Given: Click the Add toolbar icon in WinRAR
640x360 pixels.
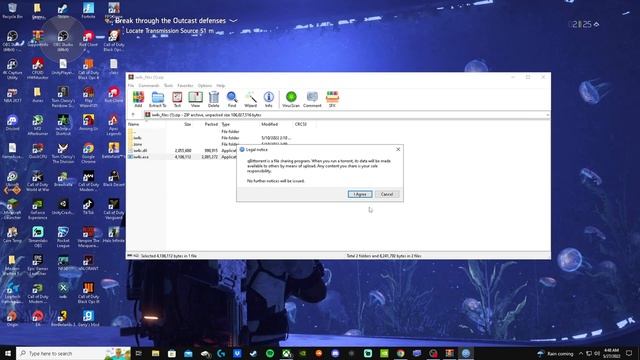Looking at the screenshot, I should coord(138,99).
